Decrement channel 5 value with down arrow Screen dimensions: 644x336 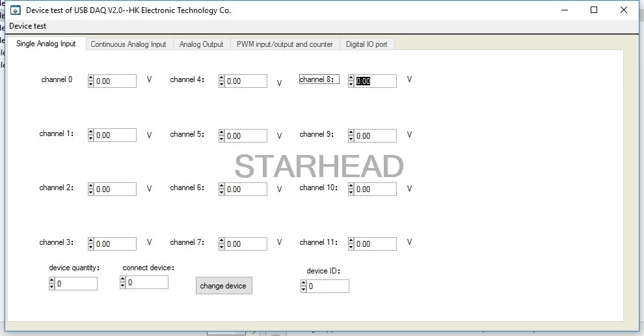[221, 139]
